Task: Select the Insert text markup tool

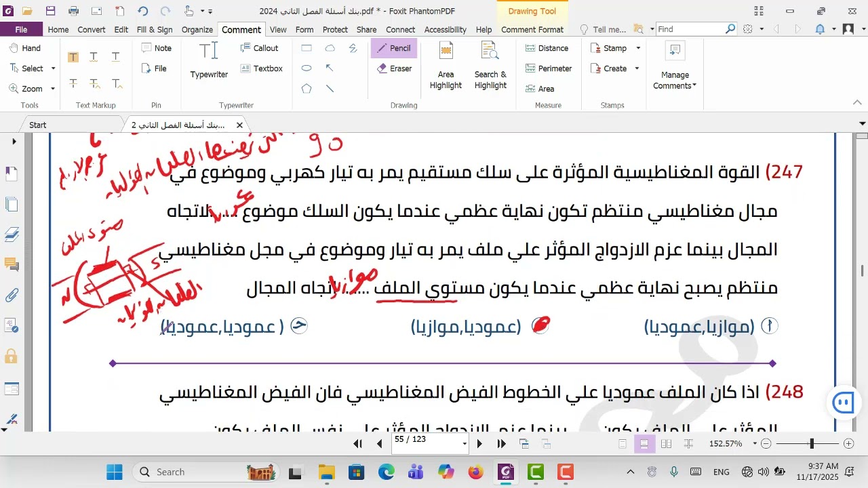Action: [116, 83]
